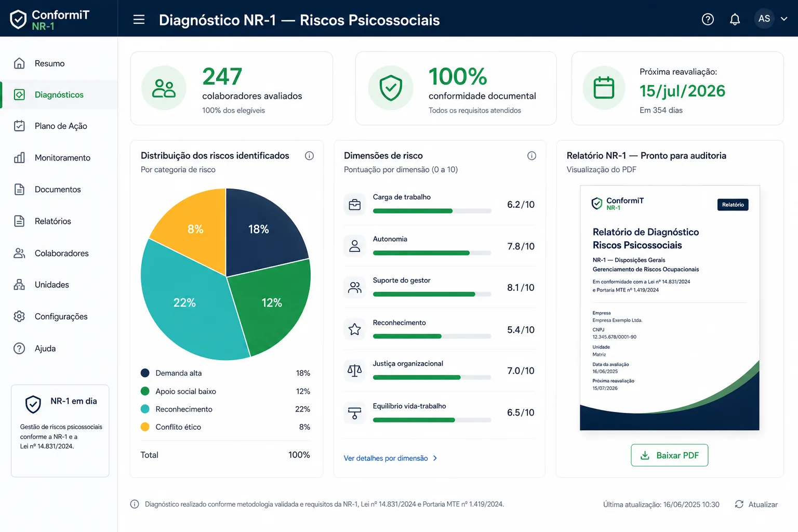This screenshot has width=798, height=532.
Task: Click the Colaboradores people icon in sidebar
Action: (x=19, y=253)
